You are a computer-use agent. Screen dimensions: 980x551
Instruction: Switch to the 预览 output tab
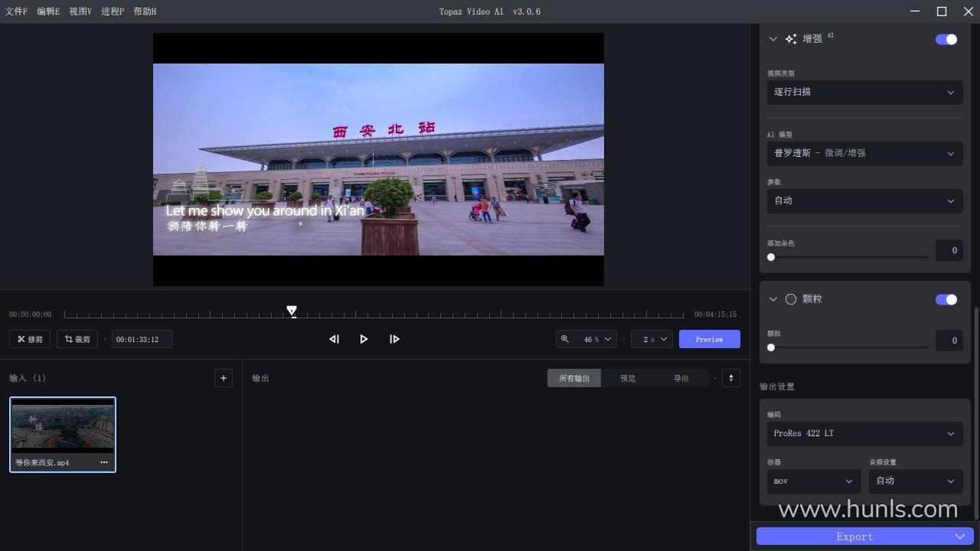tap(628, 378)
